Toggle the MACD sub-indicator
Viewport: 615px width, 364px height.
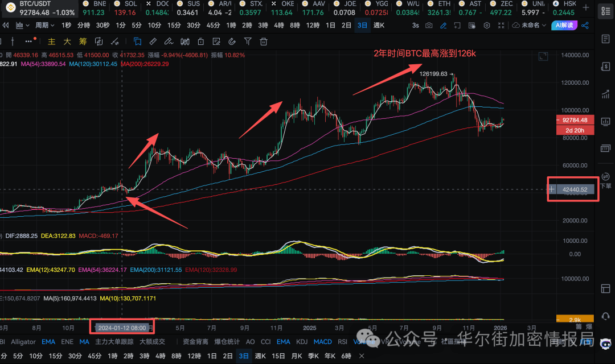322,342
